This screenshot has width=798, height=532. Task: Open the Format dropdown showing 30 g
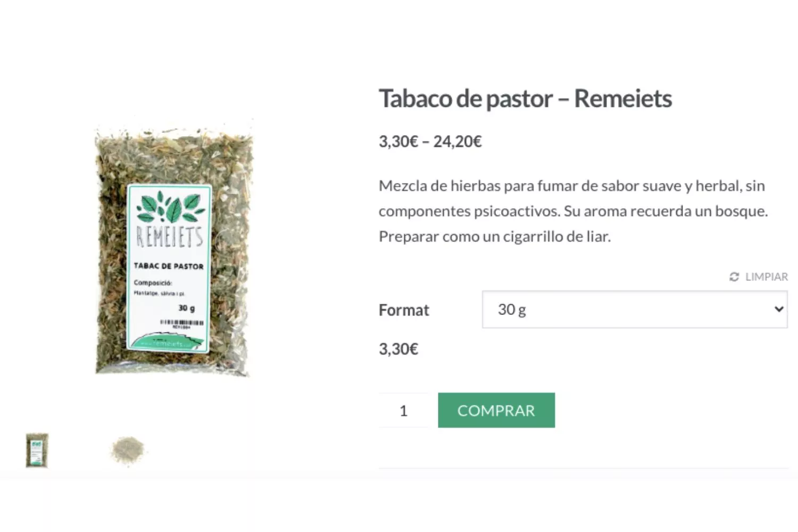(x=635, y=309)
